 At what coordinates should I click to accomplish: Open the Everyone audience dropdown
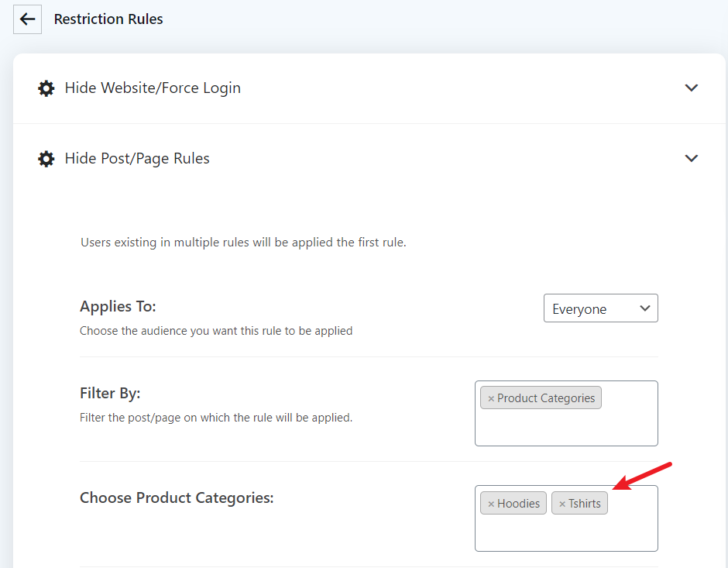(601, 308)
